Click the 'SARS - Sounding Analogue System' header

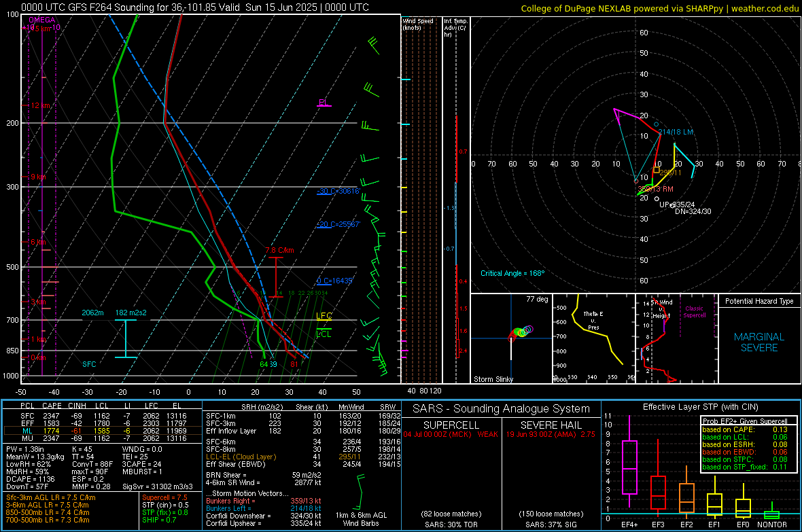point(502,409)
